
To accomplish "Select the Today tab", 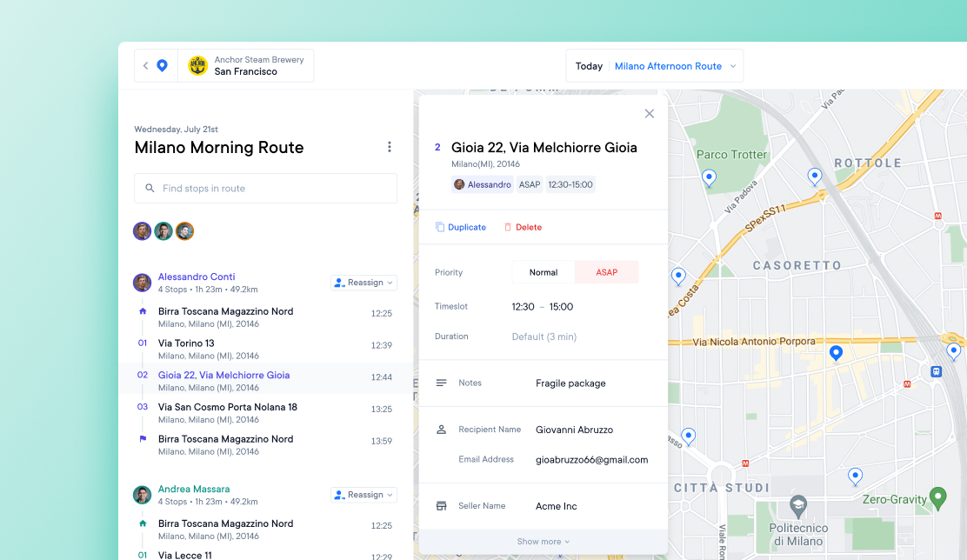I will tap(589, 65).
